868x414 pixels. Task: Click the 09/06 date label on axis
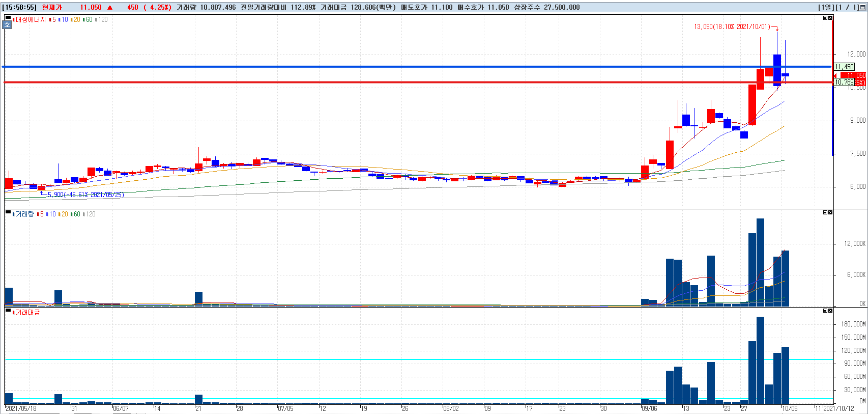tap(649, 409)
